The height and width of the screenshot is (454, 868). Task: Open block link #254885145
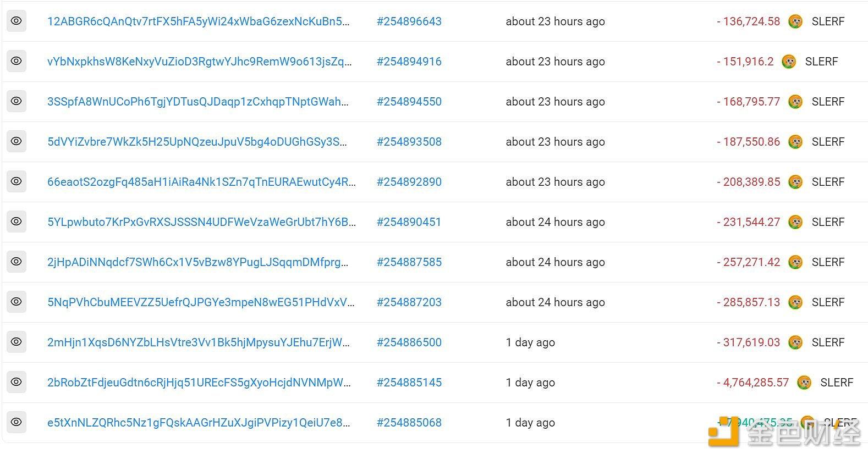(409, 383)
